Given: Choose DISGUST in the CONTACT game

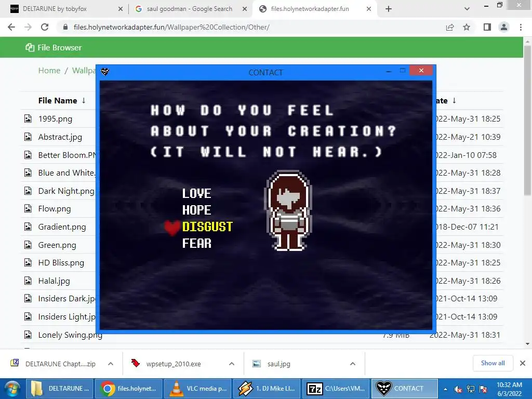Looking at the screenshot, I should (207, 227).
